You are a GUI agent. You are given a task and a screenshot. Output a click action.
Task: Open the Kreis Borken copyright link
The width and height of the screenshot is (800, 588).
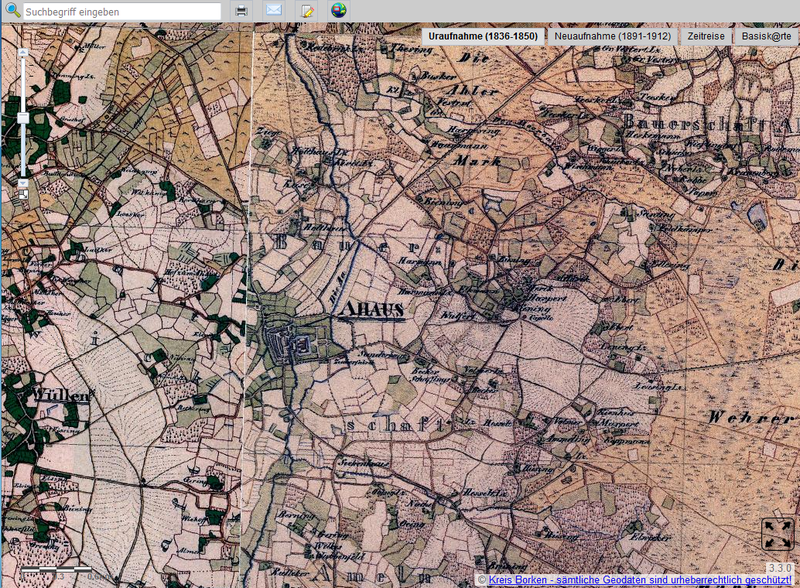pyautogui.click(x=640, y=580)
